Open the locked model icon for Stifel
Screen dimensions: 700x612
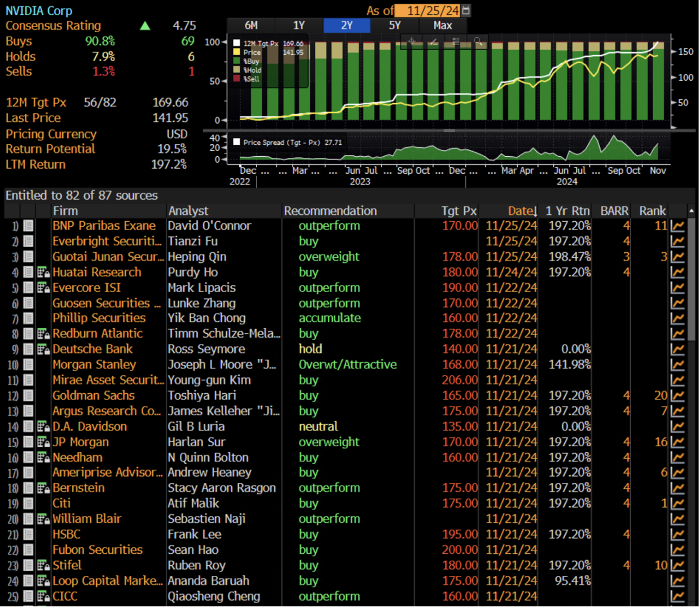[x=43, y=566]
